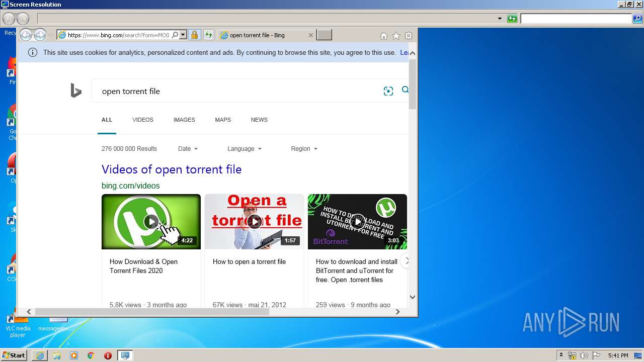
Task: Select the Screen Resolution taskbar button
Action: (x=125, y=355)
